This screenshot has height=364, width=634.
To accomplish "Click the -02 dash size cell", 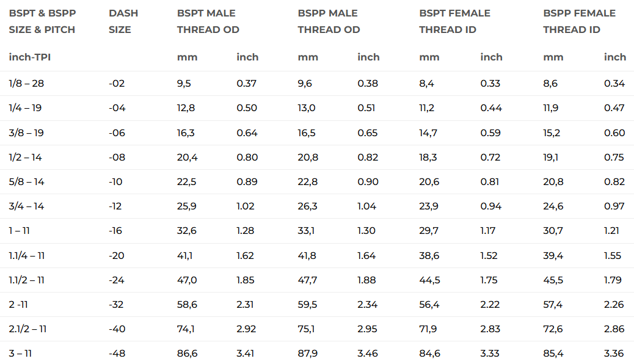I will pyautogui.click(x=117, y=84).
